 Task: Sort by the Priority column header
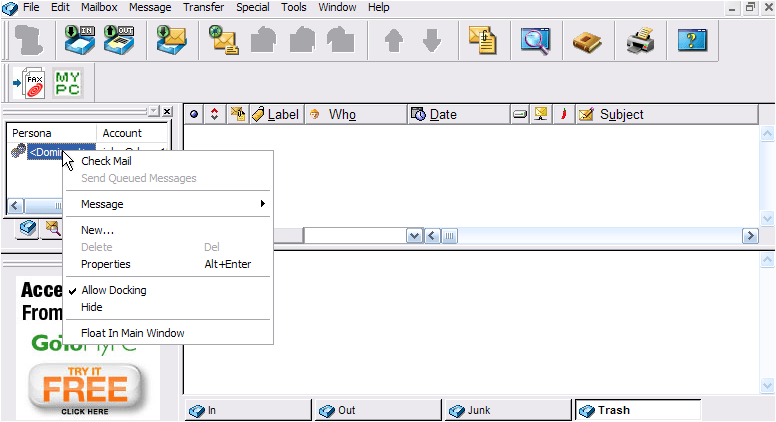point(214,114)
